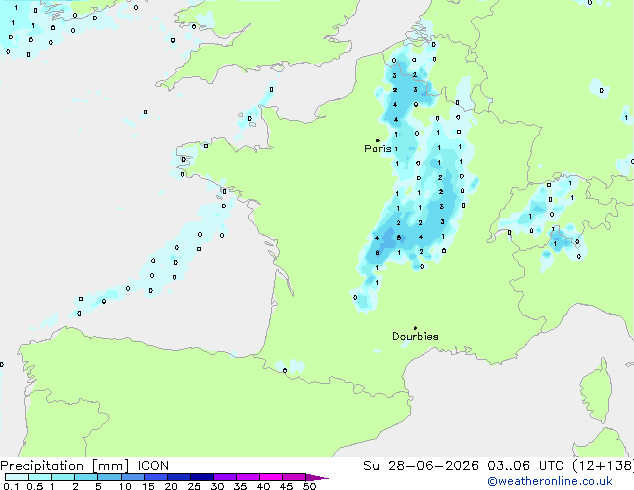Select the 2–5 mm legend swatch
This screenshot has width=634, height=490.
click(86, 477)
